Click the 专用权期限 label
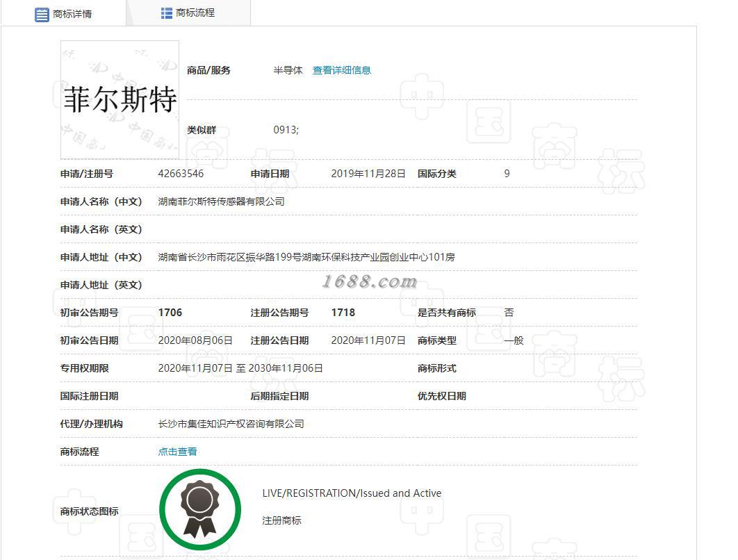The width and height of the screenshot is (738, 560). [x=84, y=368]
